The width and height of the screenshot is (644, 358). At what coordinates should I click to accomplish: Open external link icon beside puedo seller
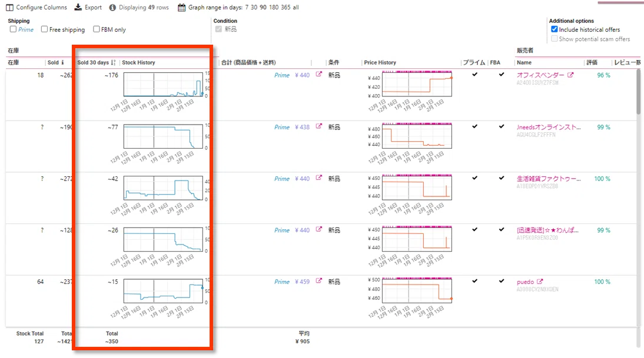[540, 282]
